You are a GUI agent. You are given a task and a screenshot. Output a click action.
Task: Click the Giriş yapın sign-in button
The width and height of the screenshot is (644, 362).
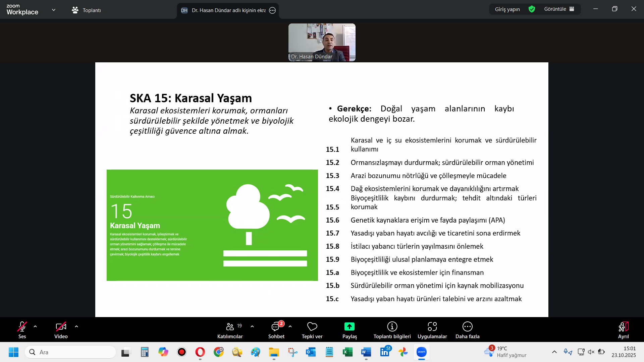507,9
